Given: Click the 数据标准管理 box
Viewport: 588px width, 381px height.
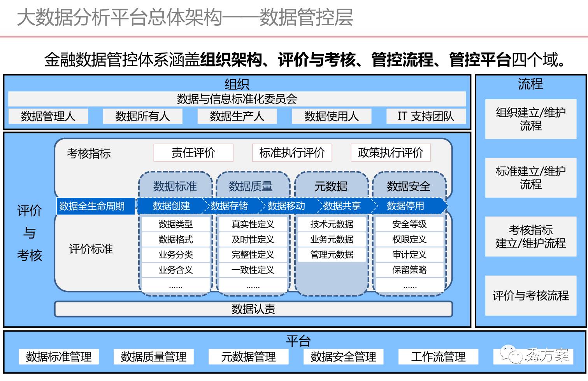Looking at the screenshot, I should click(59, 356).
